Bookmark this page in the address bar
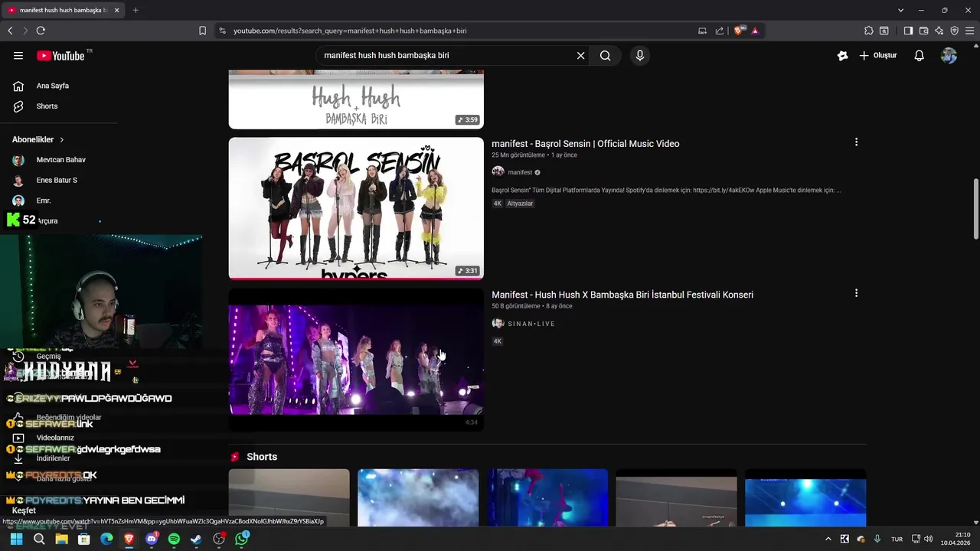The height and width of the screenshot is (551, 980). tap(202, 31)
